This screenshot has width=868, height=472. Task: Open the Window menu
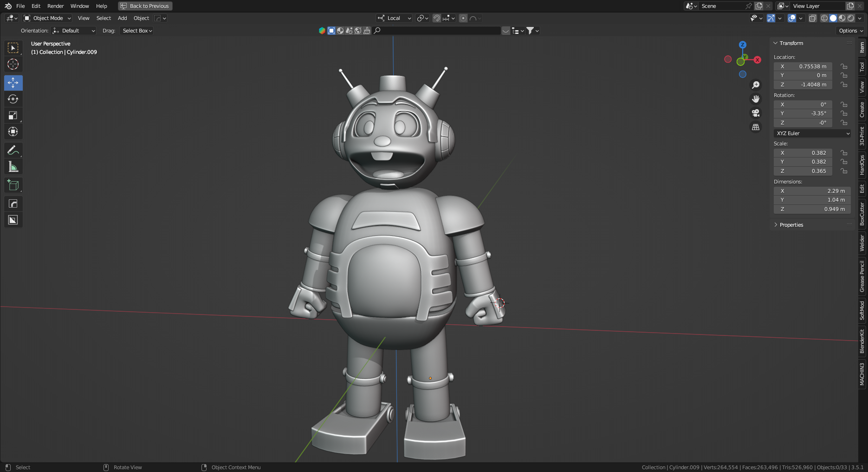(x=79, y=6)
